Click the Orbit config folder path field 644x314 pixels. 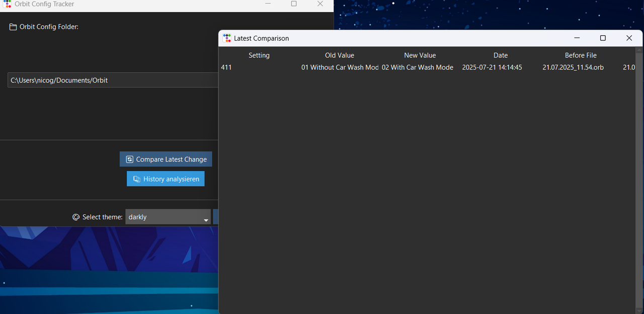point(113,80)
